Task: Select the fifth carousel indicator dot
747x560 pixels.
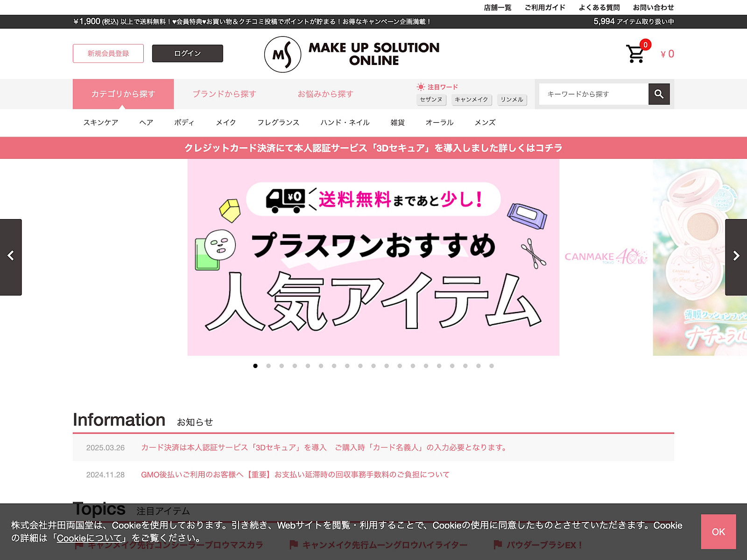Action: tap(308, 366)
